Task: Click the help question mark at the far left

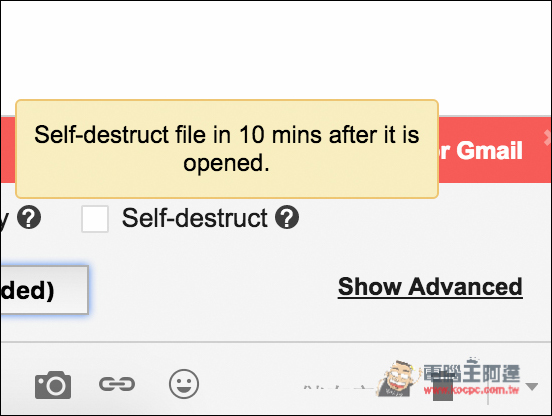Action: (29, 217)
